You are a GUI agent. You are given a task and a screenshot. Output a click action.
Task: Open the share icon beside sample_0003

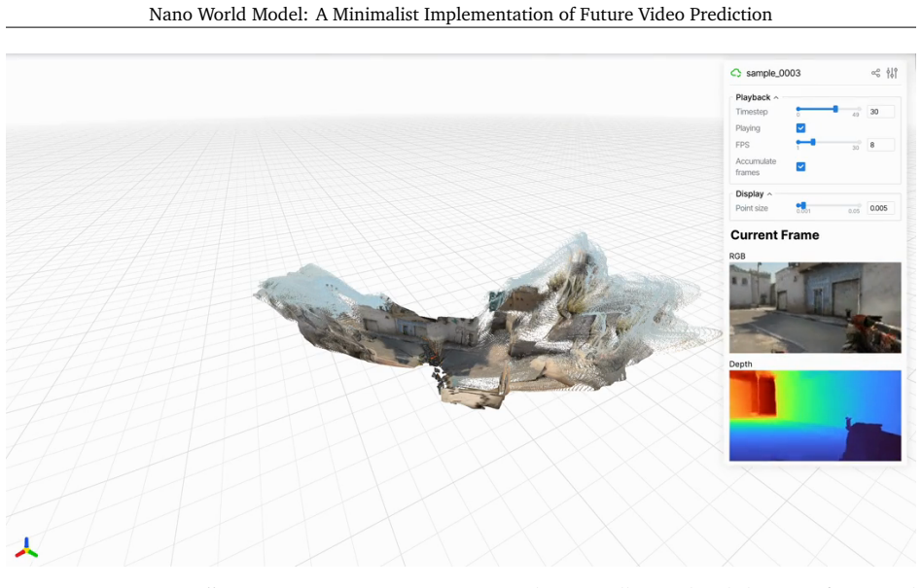[x=875, y=73]
